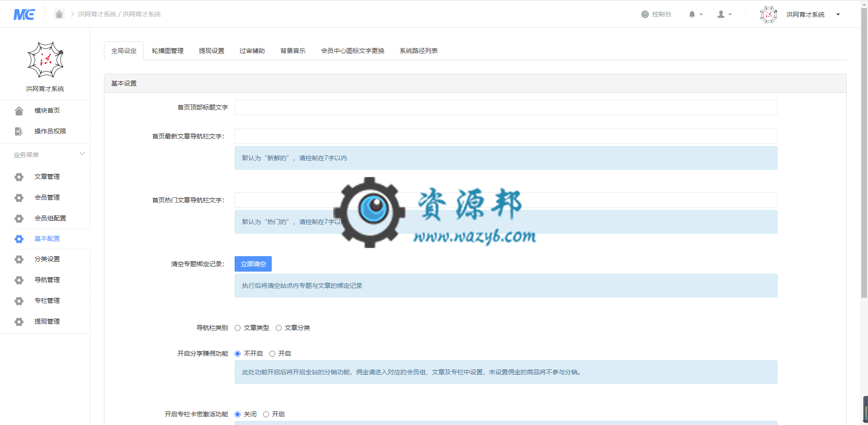Switch to the 背景音乐 tab
This screenshot has width=868, height=425.
[293, 51]
